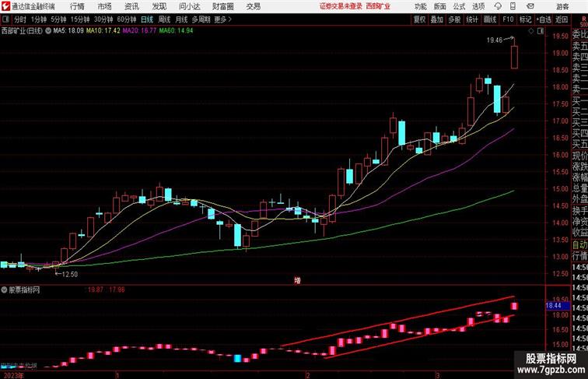Click the mobile phone icon
The height and width of the screenshot is (379, 588).
click(513, 6)
